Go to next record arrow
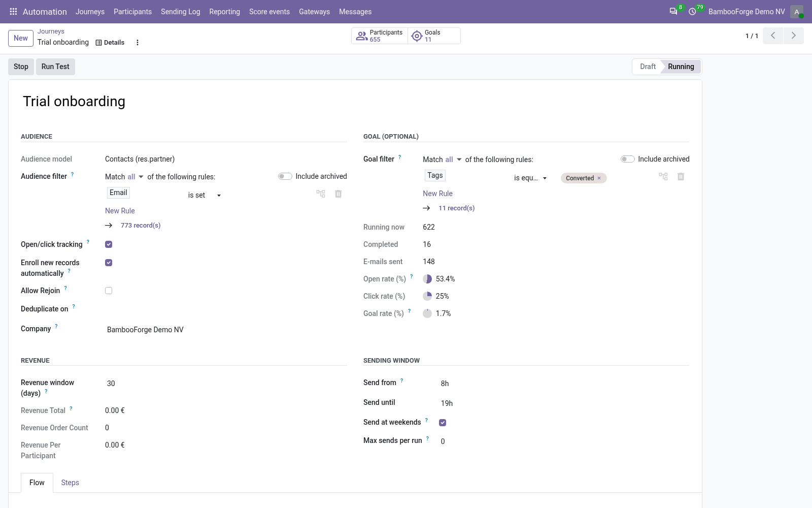The width and height of the screenshot is (812, 508). 794,36
